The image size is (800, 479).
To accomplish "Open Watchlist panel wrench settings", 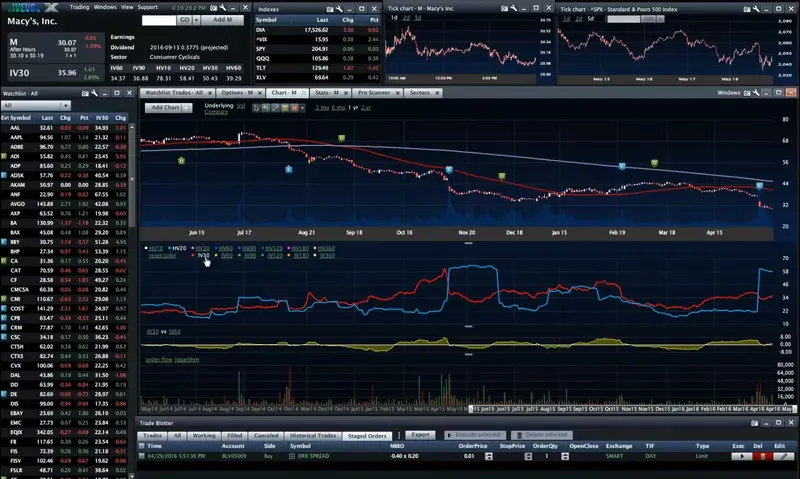I will pyautogui.click(x=94, y=93).
